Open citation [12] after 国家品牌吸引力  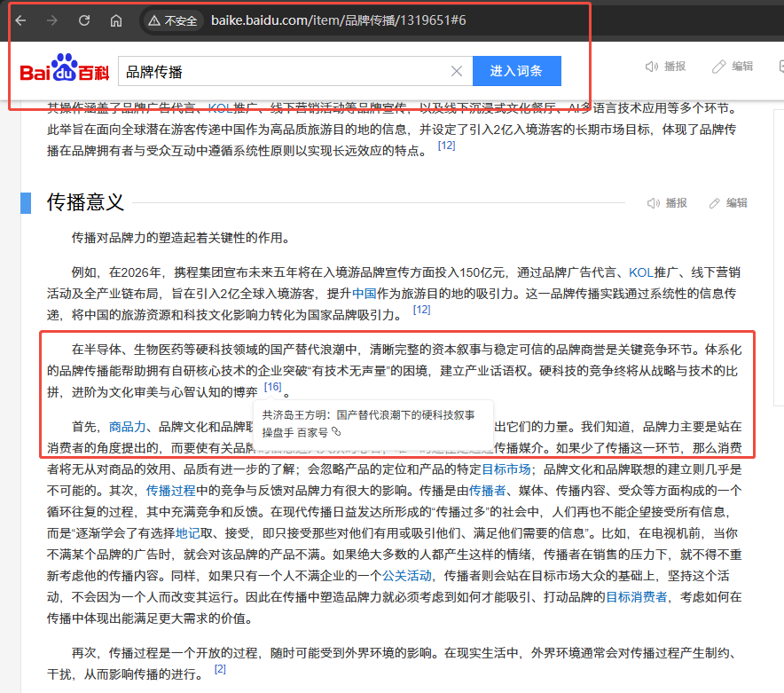421,310
